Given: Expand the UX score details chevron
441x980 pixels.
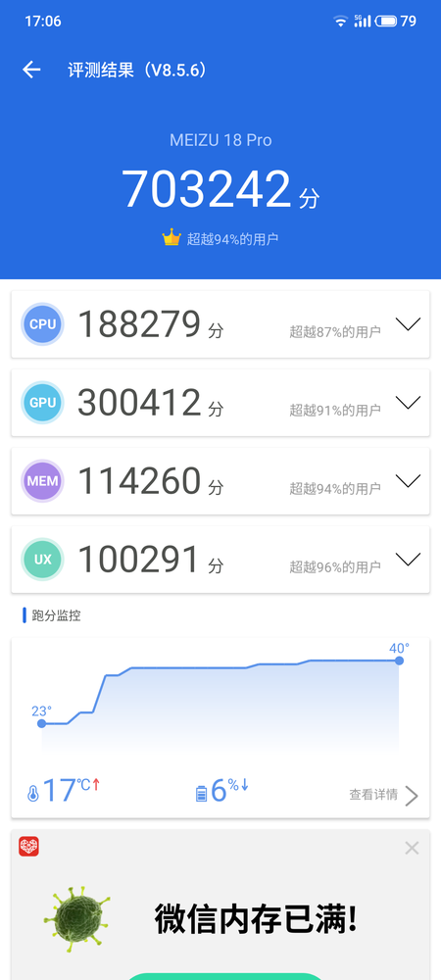Looking at the screenshot, I should point(409,560).
